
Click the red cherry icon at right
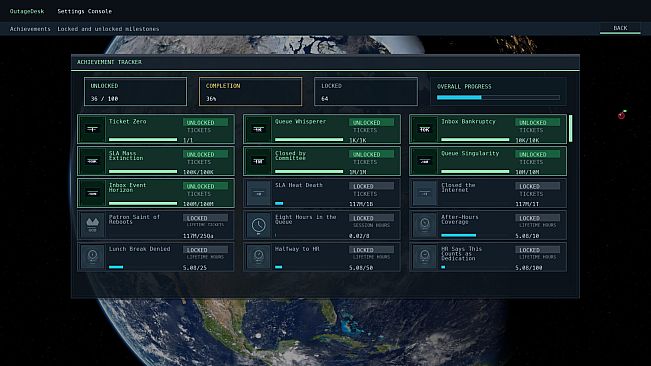coord(622,115)
